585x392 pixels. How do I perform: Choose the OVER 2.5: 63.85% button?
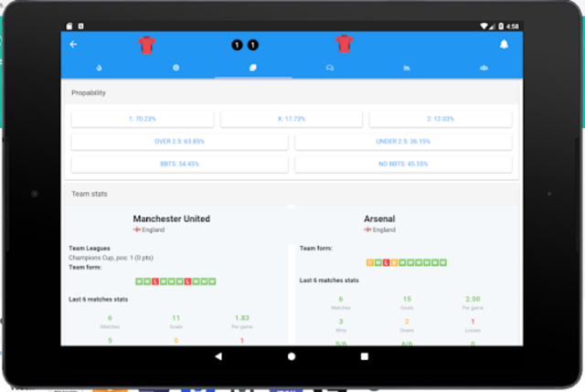coord(179,142)
